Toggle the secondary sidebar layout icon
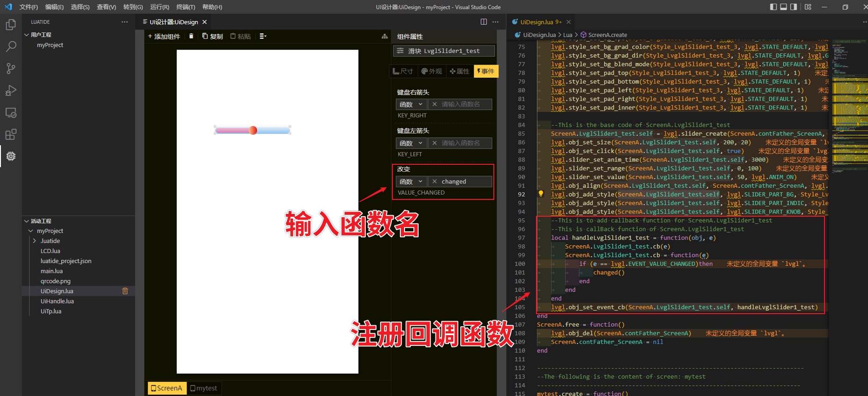This screenshot has height=396, width=868. click(794, 7)
